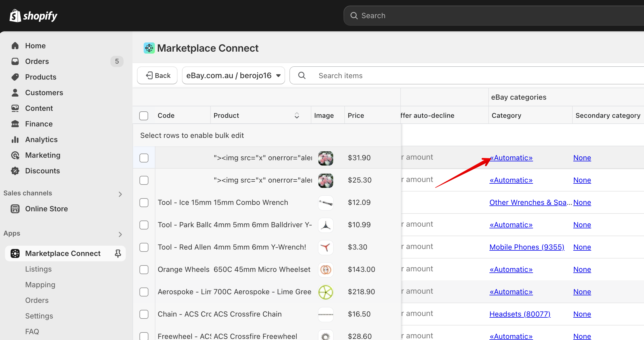This screenshot has height=340, width=644.
Task: Click the Analytics bar chart icon
Action: [15, 139]
